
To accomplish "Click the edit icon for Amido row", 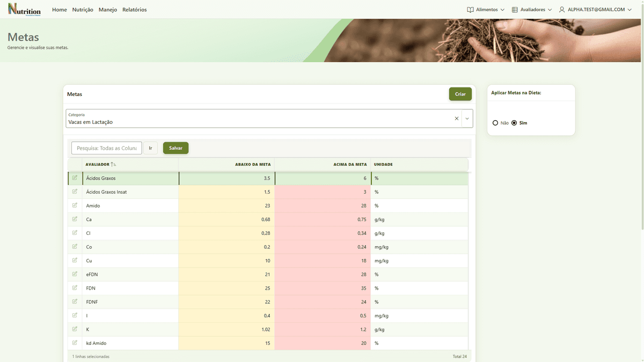I will click(75, 205).
